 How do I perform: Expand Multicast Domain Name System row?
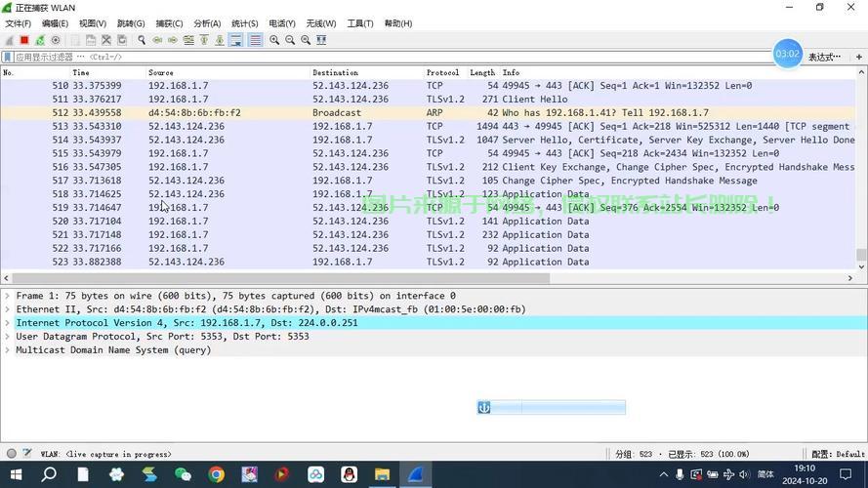(x=8, y=350)
